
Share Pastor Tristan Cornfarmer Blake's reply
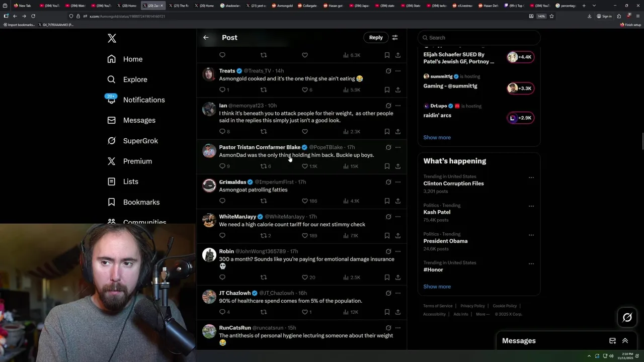[x=398, y=166]
